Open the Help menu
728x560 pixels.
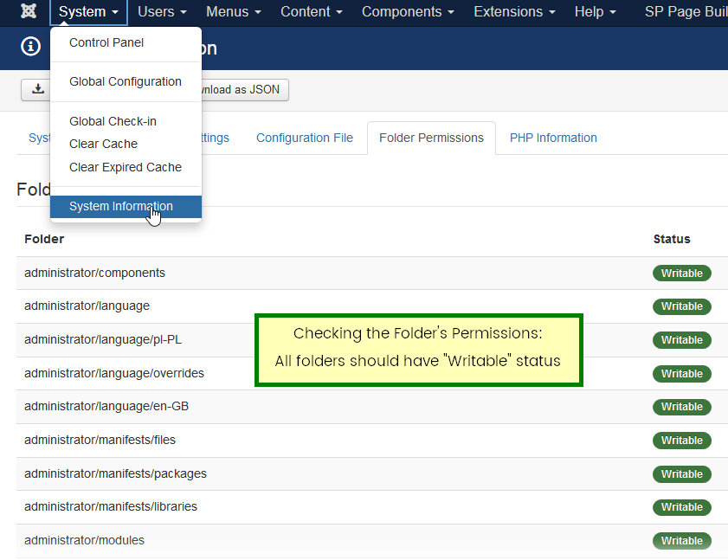(596, 12)
